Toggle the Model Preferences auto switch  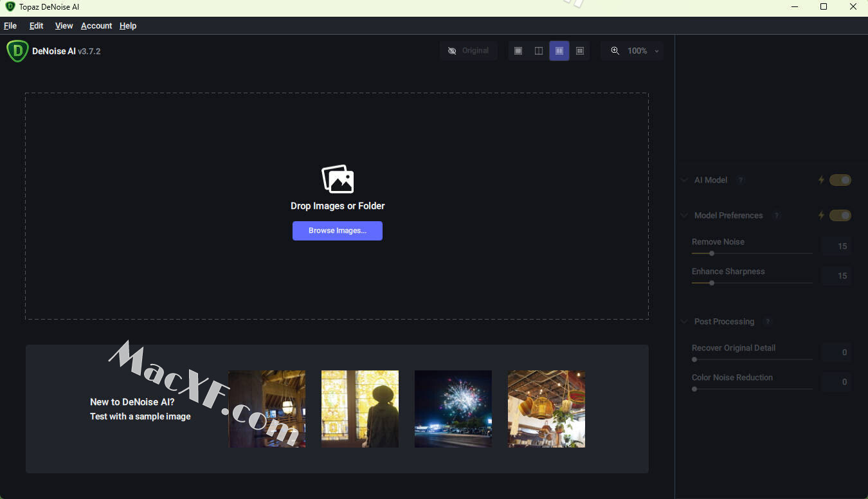(x=840, y=215)
